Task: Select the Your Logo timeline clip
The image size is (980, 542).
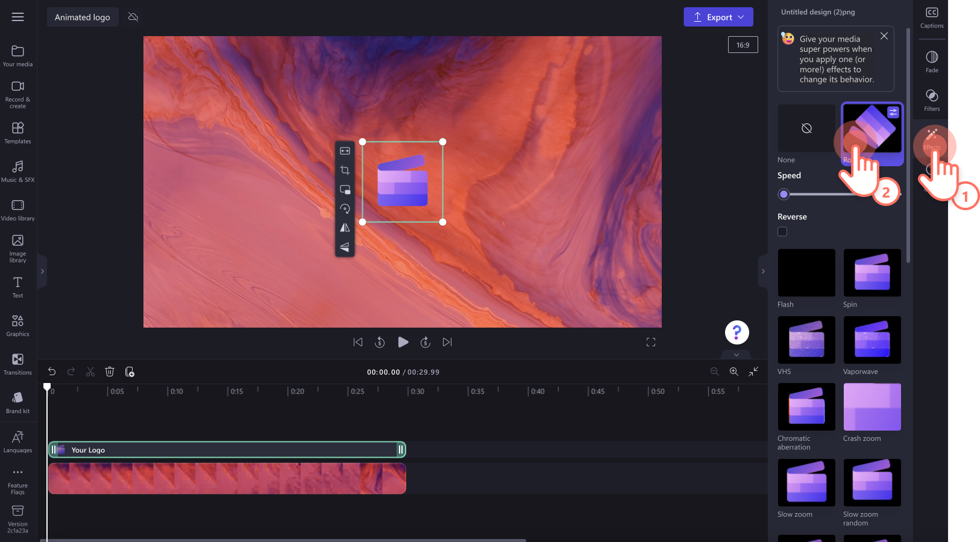Action: [227, 450]
